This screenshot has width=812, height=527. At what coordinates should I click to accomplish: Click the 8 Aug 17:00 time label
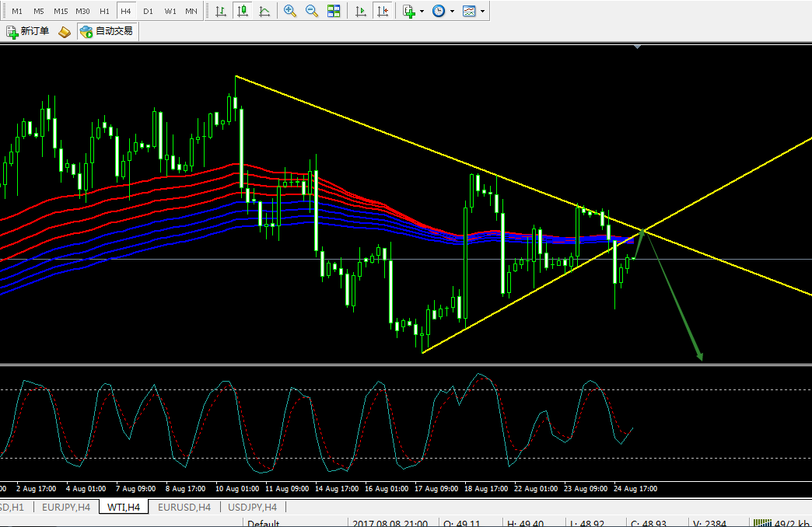tap(185, 489)
